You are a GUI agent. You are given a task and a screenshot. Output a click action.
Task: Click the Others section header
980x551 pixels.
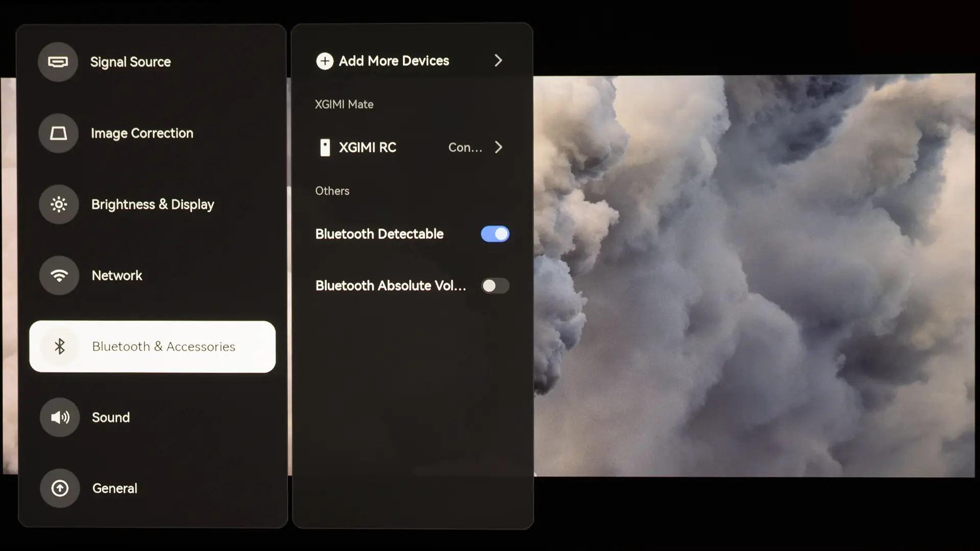tap(332, 191)
